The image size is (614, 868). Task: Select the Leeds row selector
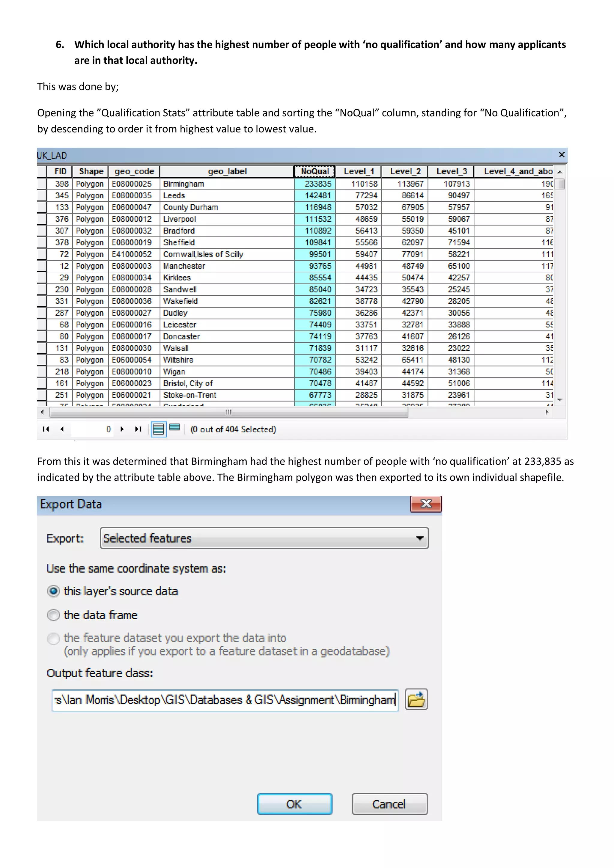[42, 195]
